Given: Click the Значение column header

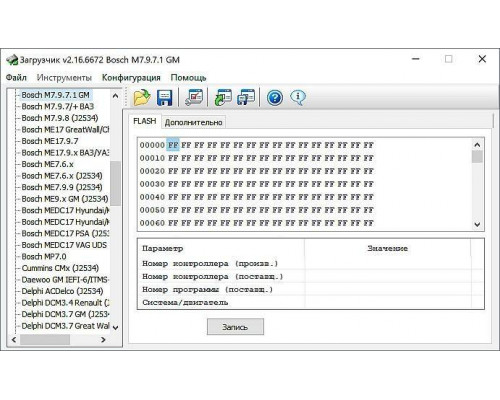Looking at the screenshot, I should [x=387, y=248].
